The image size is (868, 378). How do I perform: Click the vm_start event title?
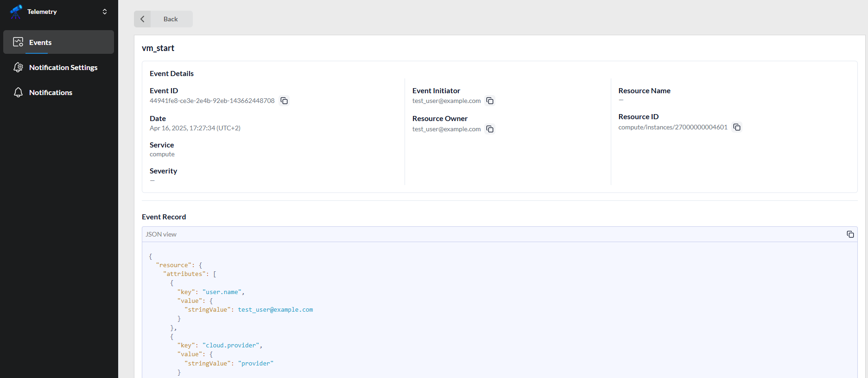coord(158,48)
